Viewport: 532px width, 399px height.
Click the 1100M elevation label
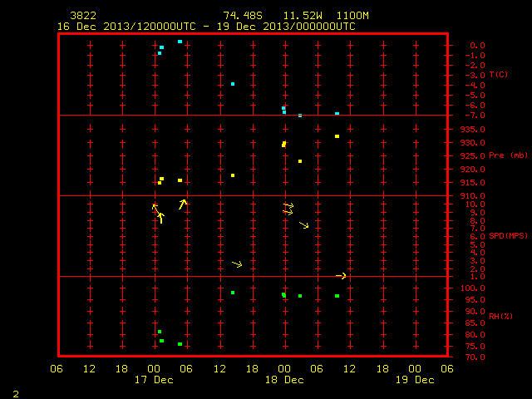[x=352, y=16]
